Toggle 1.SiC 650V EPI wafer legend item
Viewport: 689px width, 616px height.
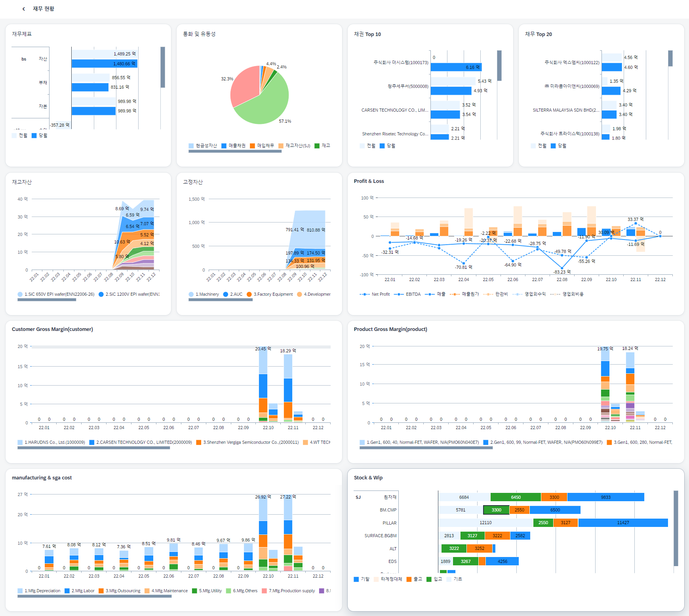[x=56, y=294]
